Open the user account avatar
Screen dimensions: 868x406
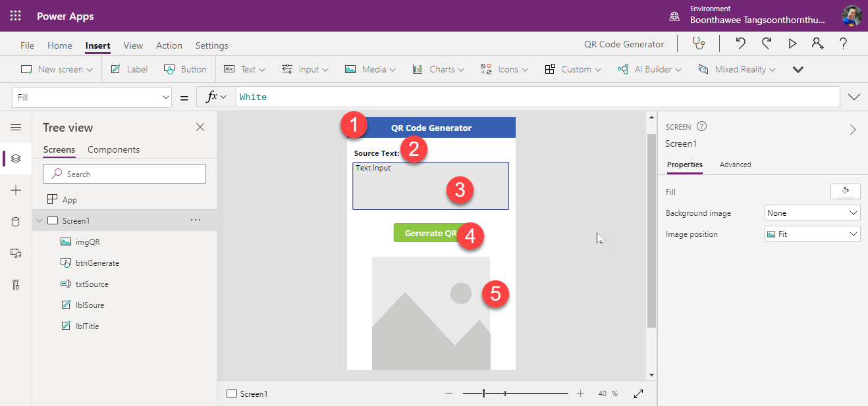(852, 16)
